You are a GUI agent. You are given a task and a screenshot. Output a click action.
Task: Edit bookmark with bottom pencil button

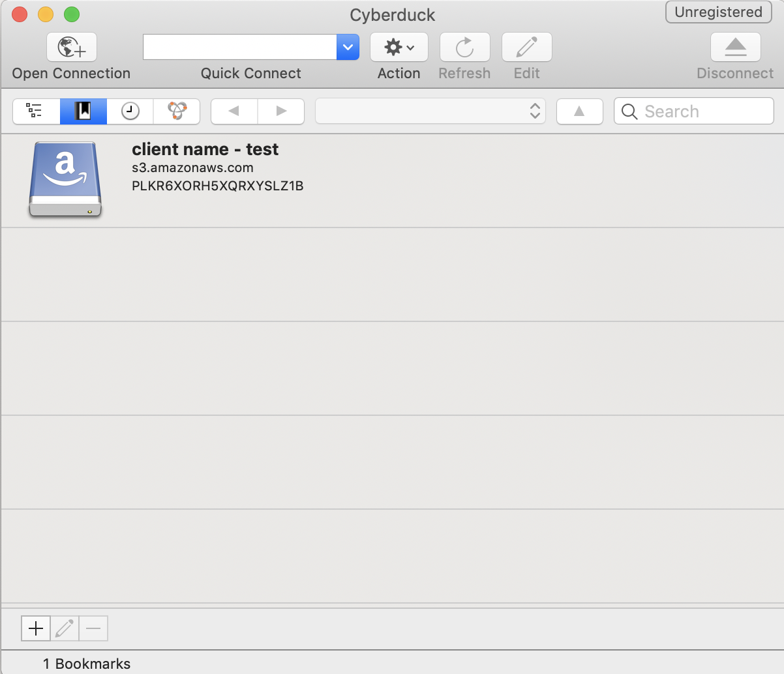pos(65,628)
